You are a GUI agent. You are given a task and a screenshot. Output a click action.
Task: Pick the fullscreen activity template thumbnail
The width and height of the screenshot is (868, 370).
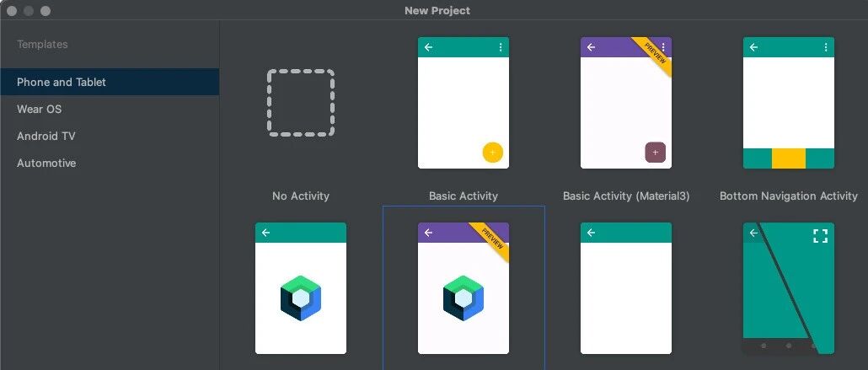(x=788, y=288)
